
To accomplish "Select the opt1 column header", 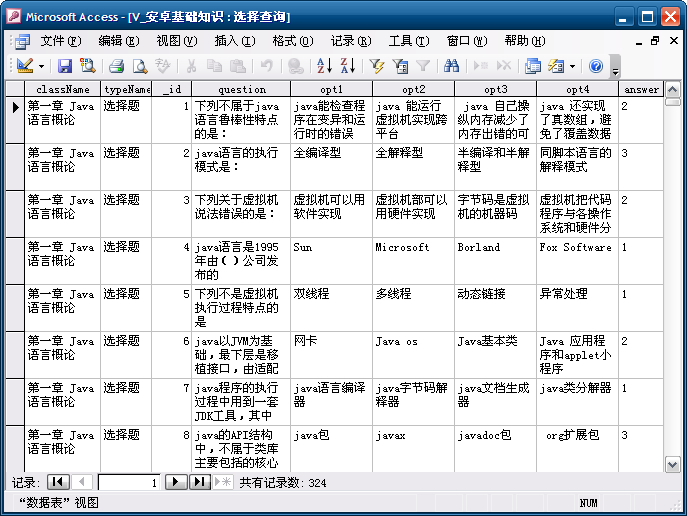I will coord(331,89).
